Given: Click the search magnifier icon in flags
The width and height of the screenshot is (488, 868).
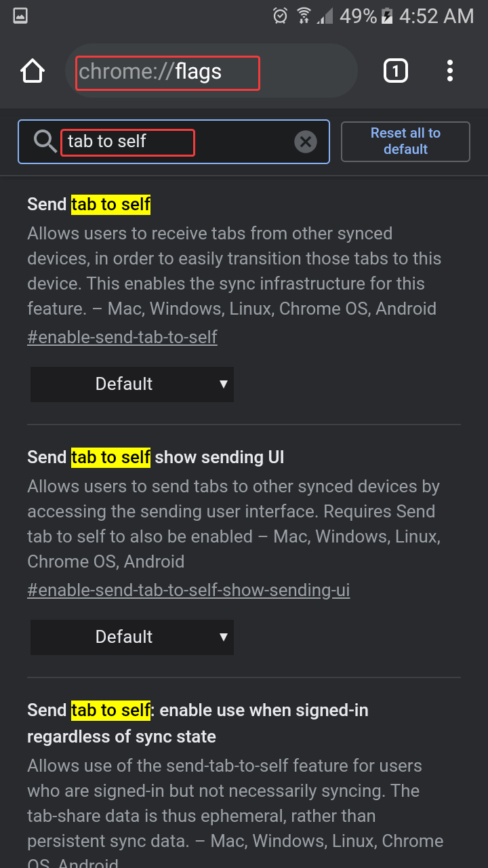Looking at the screenshot, I should point(45,142).
